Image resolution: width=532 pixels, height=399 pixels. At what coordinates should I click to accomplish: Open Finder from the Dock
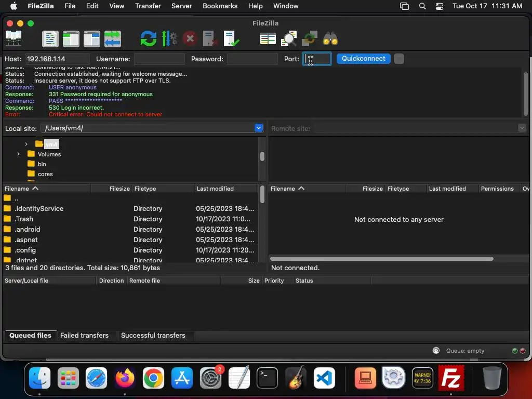point(39,378)
